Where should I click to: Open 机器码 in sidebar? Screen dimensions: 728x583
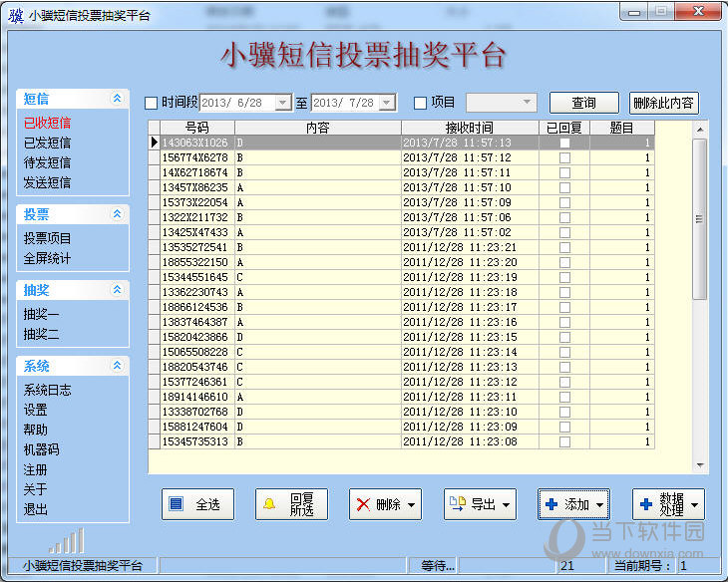[x=41, y=449]
